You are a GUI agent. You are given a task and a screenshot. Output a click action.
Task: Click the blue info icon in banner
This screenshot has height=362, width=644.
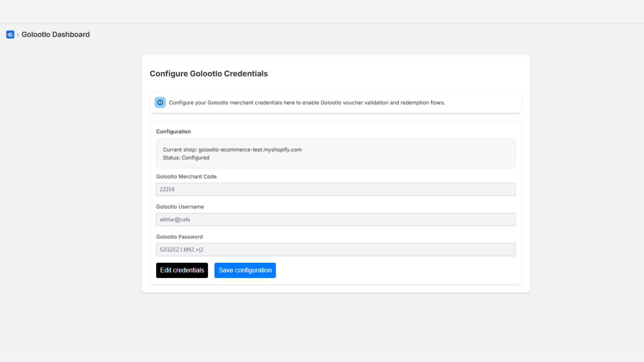click(x=160, y=103)
